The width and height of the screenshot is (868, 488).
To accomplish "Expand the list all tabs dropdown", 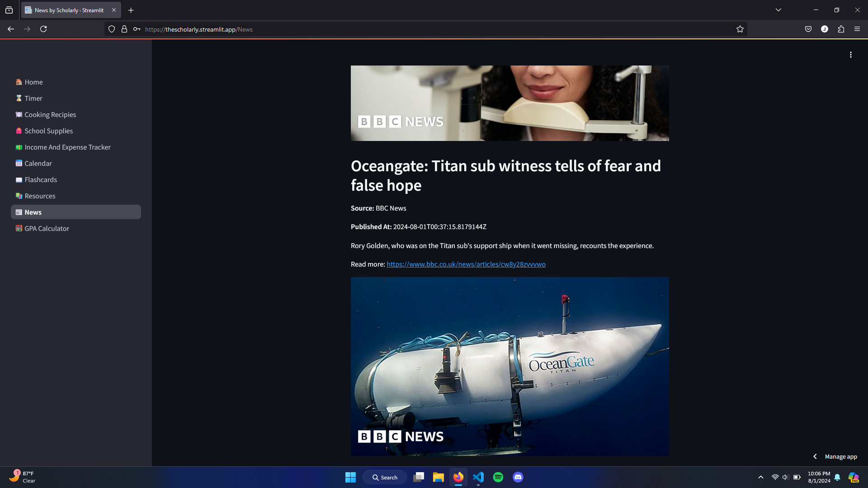I will coord(778,10).
